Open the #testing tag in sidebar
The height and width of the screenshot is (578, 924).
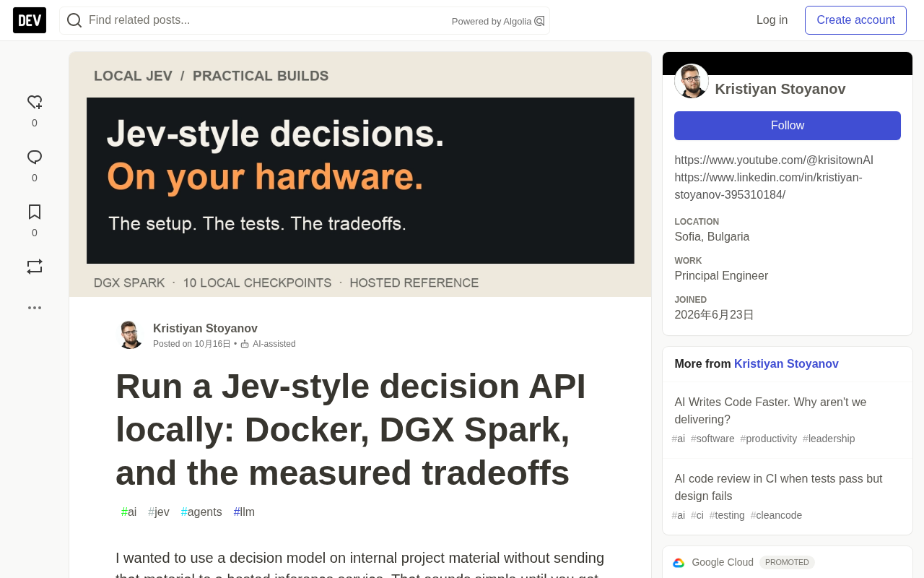(727, 515)
